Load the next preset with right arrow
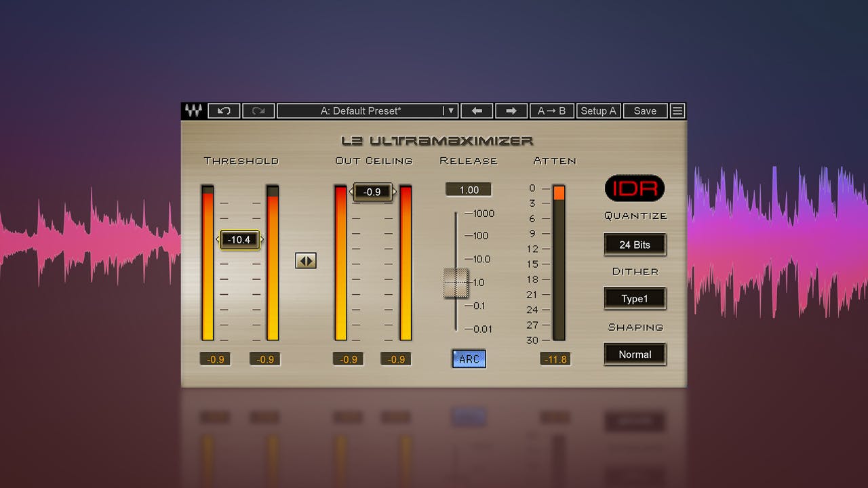 click(x=511, y=111)
